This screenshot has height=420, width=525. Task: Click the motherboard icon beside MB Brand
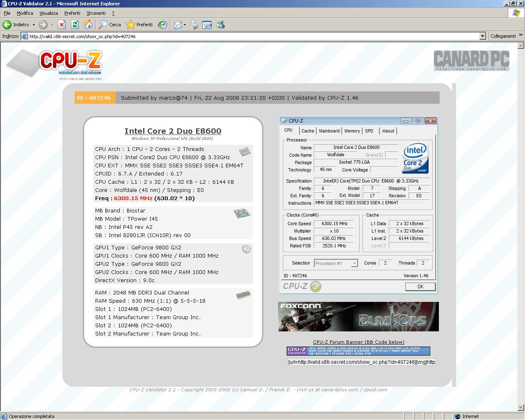(x=242, y=213)
